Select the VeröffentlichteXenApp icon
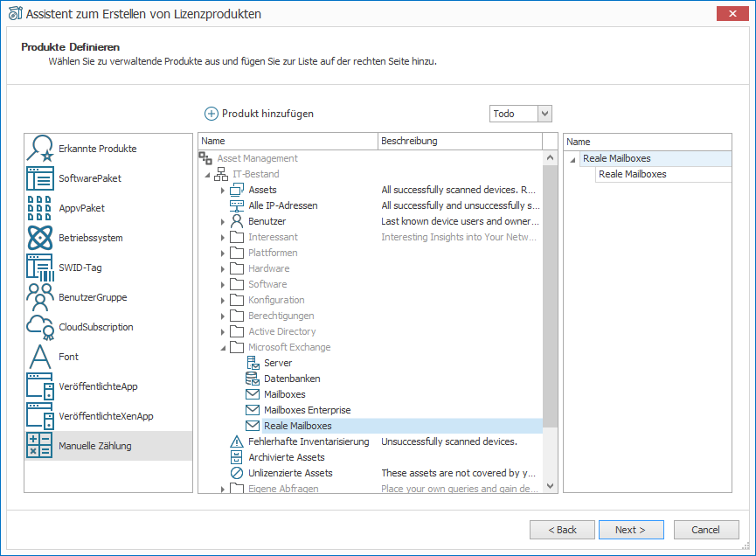Screen dimensions: 756x556 tap(39, 416)
